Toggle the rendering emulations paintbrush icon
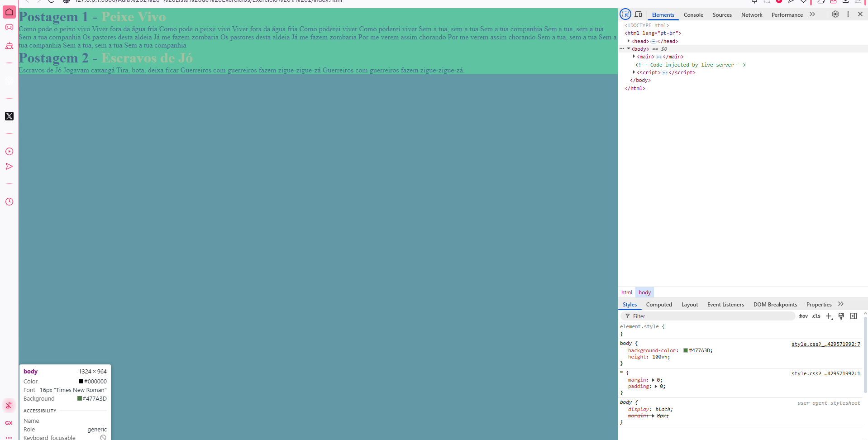 841,316
